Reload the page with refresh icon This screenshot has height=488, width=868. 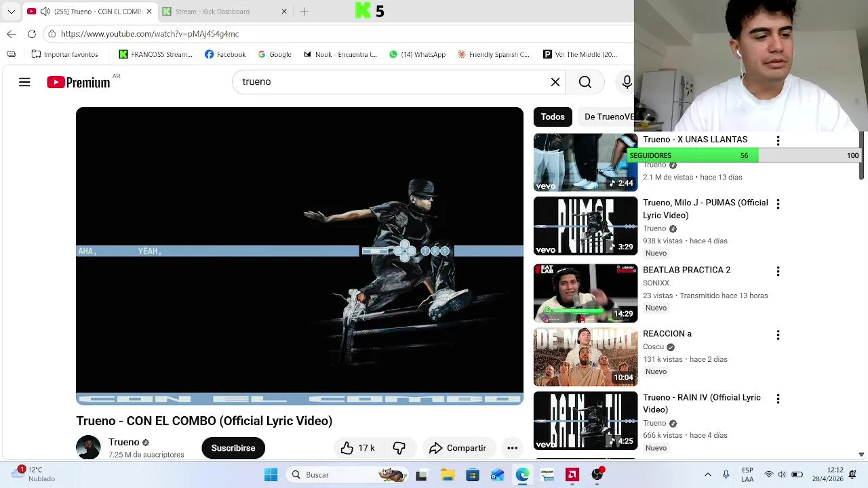click(32, 34)
